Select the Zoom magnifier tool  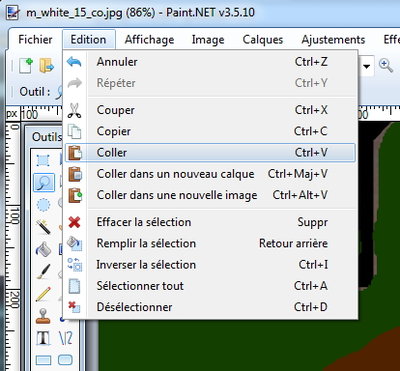coord(44,182)
